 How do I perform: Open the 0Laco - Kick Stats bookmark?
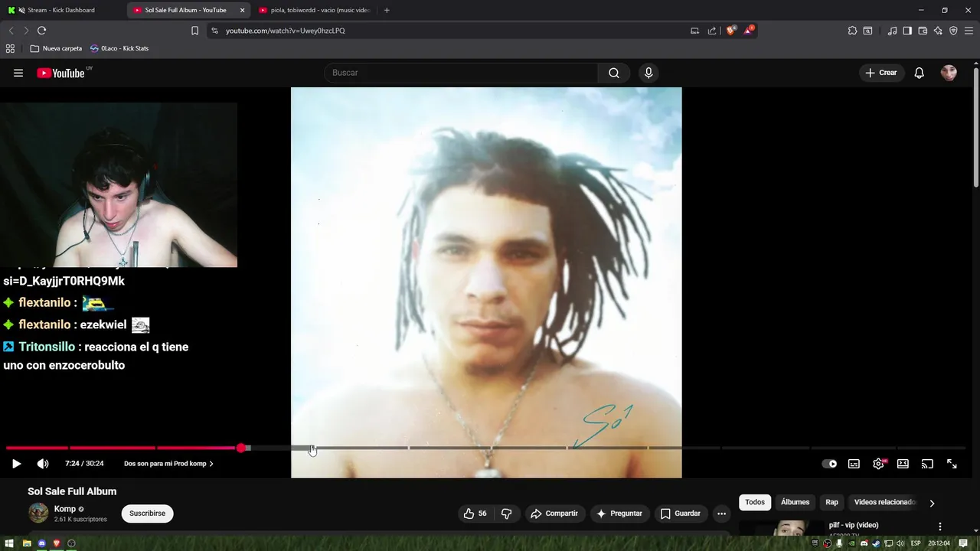coord(119,48)
